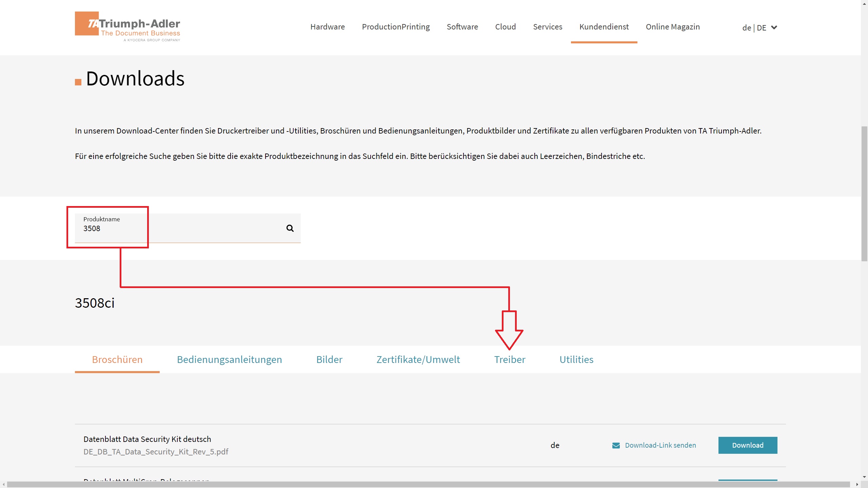
Task: Open the de | DE language dropdown
Action: 759,27
